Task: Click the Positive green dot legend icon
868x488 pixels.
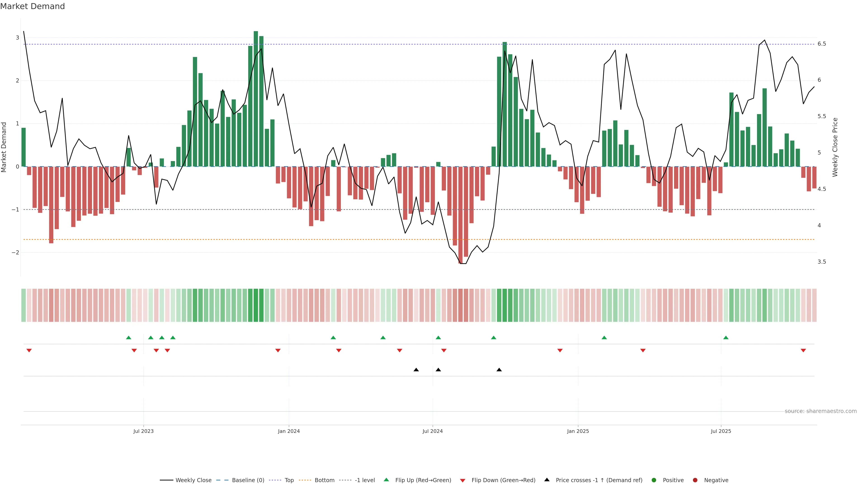Action: [654, 480]
